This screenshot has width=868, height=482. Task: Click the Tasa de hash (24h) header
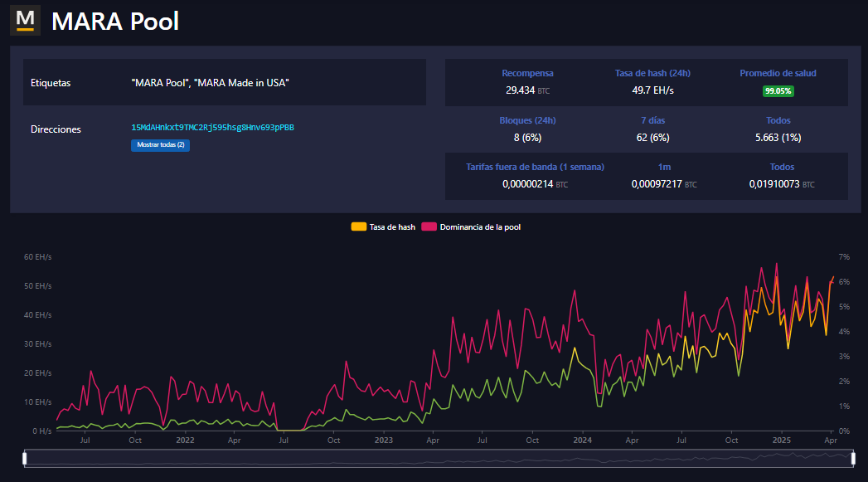[652, 73]
